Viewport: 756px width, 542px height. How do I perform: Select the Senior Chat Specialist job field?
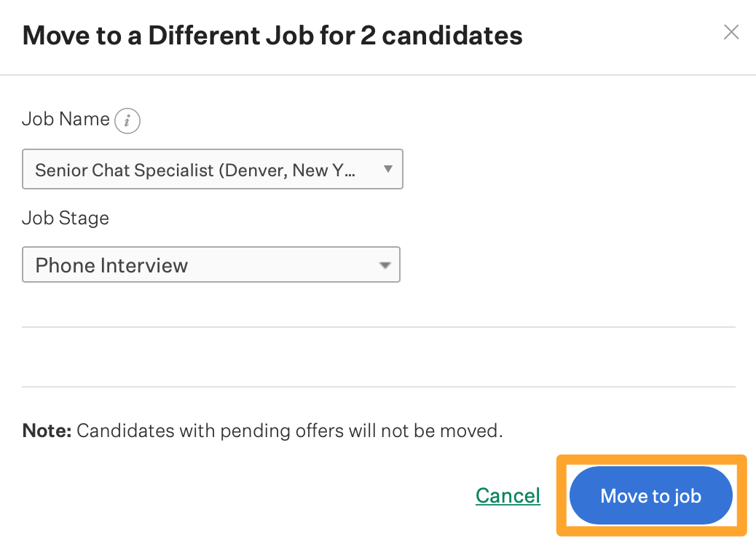213,169
